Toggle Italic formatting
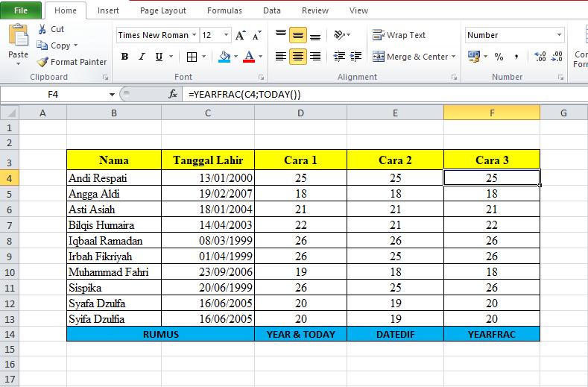Image resolution: width=588 pixels, height=387 pixels. coord(142,57)
